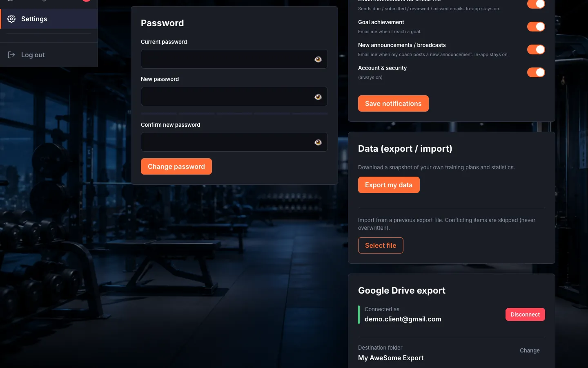
Task: Toggle the Account & security switch
Action: 536,72
